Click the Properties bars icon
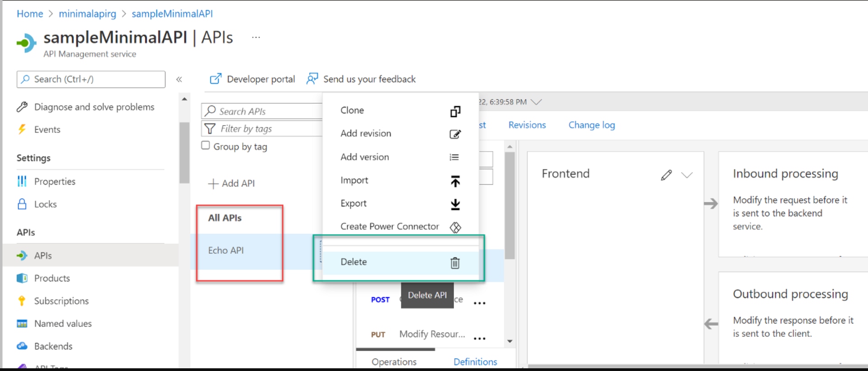The width and height of the screenshot is (868, 371). [x=22, y=181]
